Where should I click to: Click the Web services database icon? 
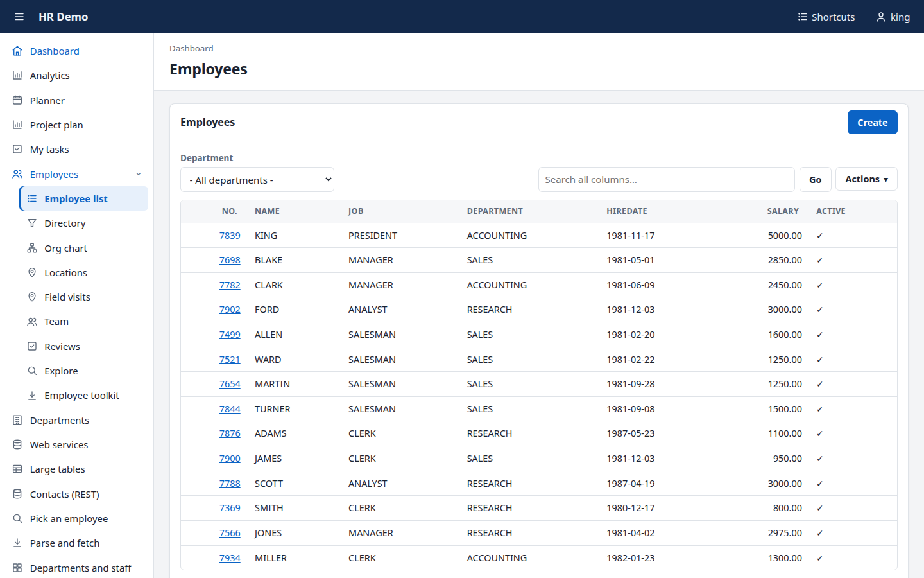pyautogui.click(x=17, y=444)
